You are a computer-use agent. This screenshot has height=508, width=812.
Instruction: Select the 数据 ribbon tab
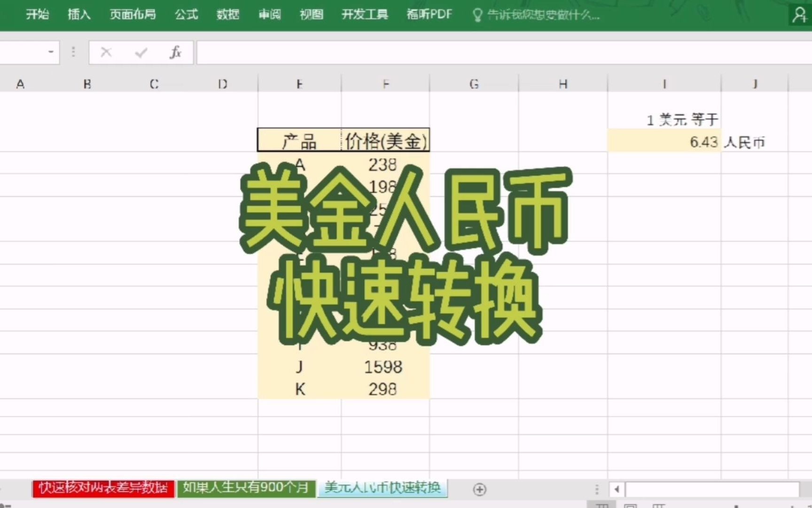(x=228, y=15)
